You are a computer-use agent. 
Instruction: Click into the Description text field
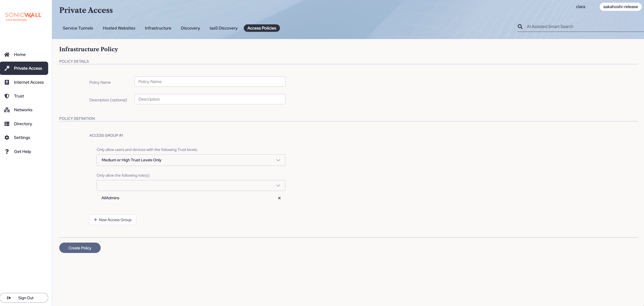210,99
